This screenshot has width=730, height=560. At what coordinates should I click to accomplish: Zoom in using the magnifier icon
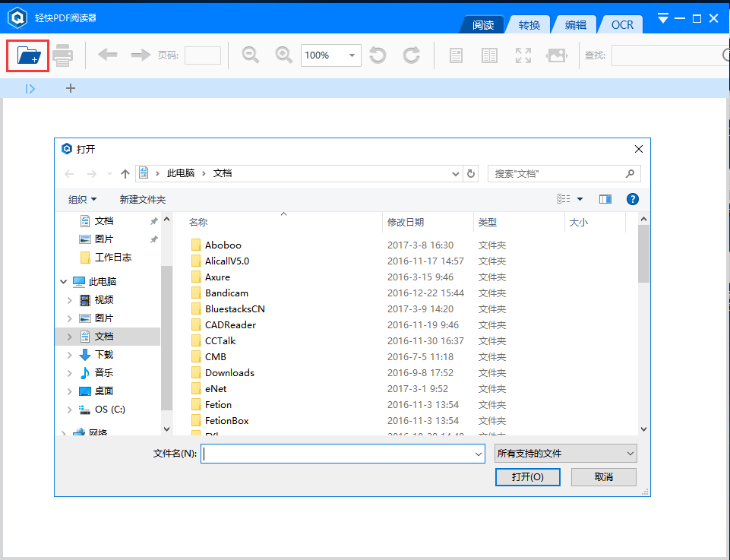click(x=283, y=55)
